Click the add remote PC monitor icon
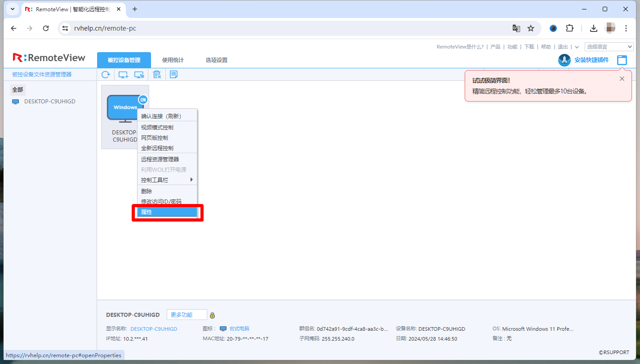Screen dimensions: 640x364 [x=123, y=75]
